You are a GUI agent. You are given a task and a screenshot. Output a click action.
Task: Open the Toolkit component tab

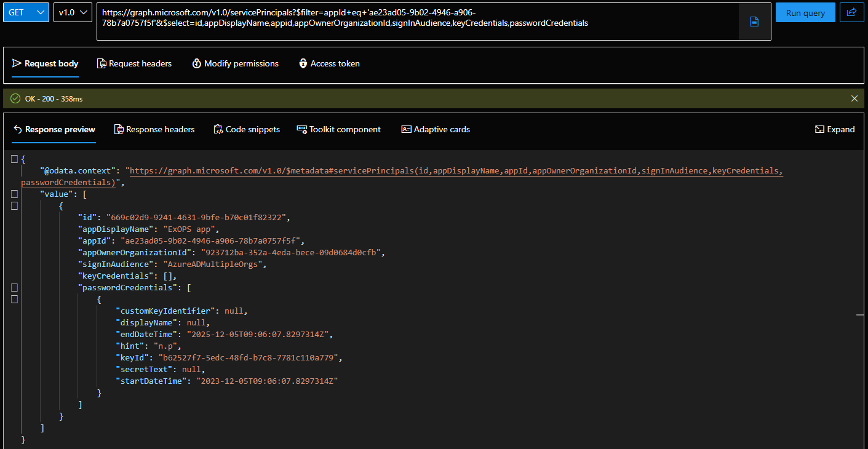(338, 129)
